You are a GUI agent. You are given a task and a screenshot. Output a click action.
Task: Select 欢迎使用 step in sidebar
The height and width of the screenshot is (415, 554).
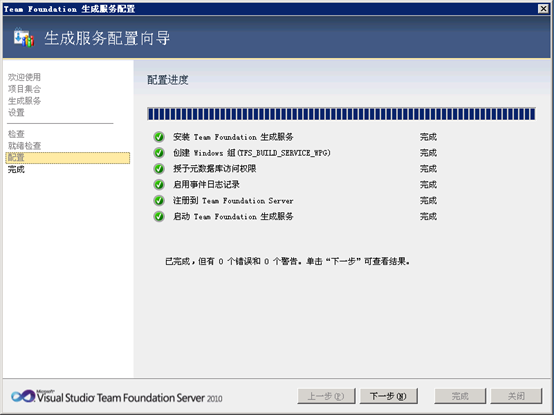[x=24, y=77]
